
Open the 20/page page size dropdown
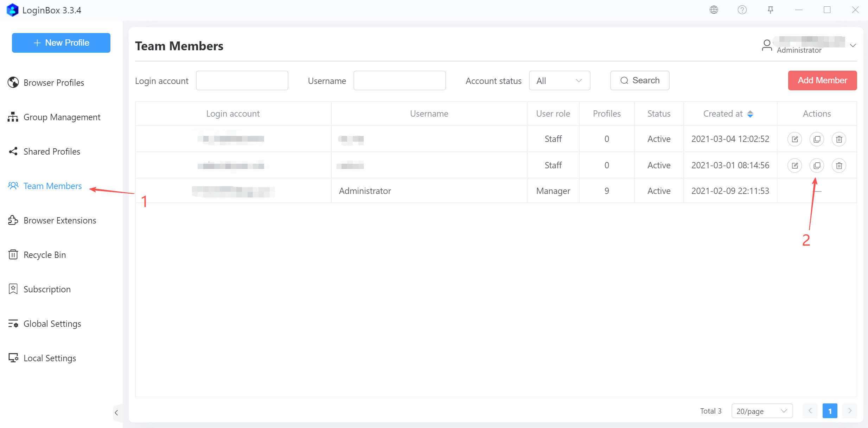coord(761,411)
